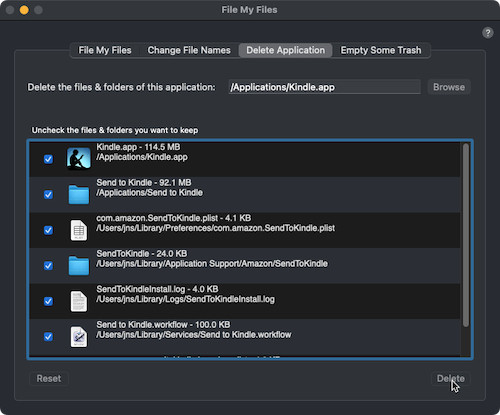Click the Reset button
Viewport: 500px width, 415px height.
click(49, 378)
